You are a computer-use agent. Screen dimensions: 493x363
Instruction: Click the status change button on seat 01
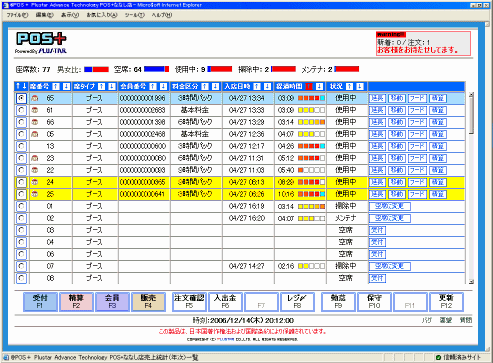[x=390, y=206]
